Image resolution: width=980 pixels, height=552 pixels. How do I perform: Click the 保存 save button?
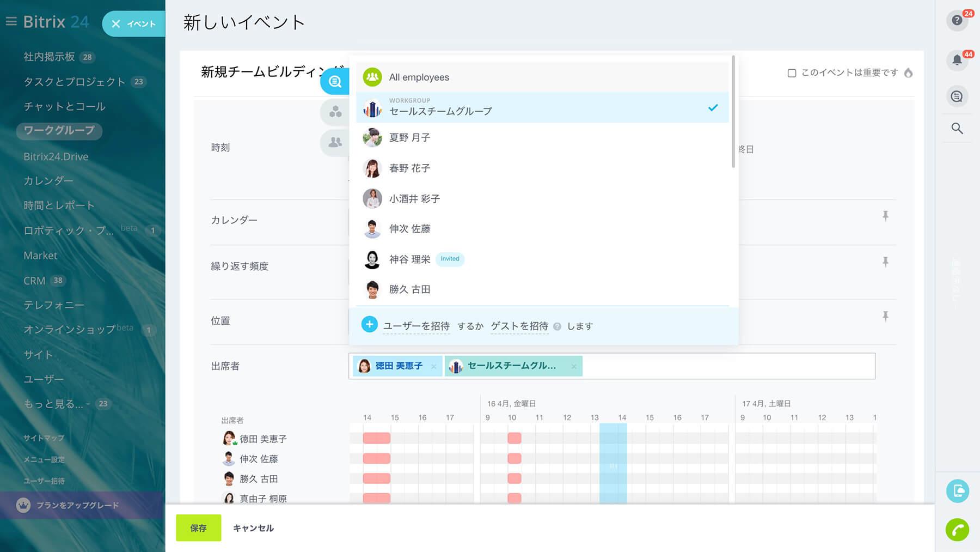click(x=198, y=528)
